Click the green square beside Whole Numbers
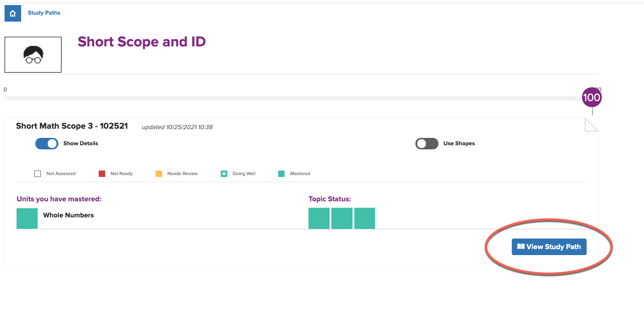The image size is (644, 330). point(27,218)
